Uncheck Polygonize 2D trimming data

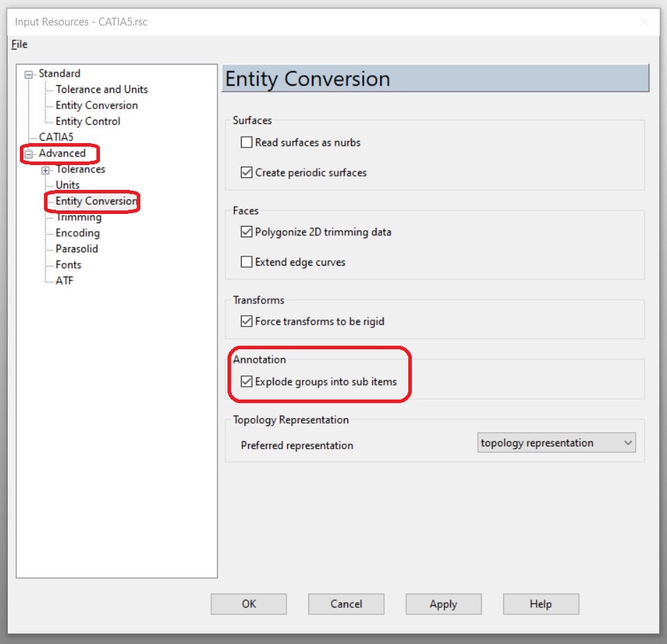[246, 232]
